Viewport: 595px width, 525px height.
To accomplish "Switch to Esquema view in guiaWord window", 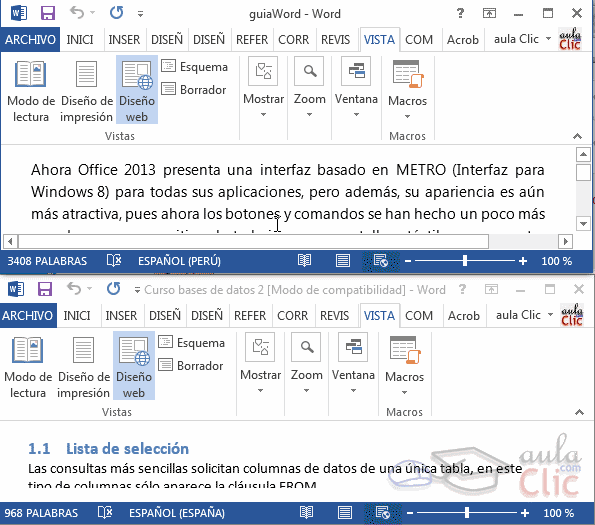I will pyautogui.click(x=195, y=67).
